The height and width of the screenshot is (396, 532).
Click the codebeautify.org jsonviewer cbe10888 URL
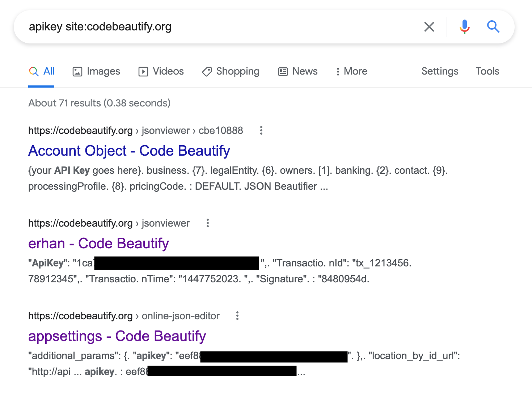[x=136, y=131]
